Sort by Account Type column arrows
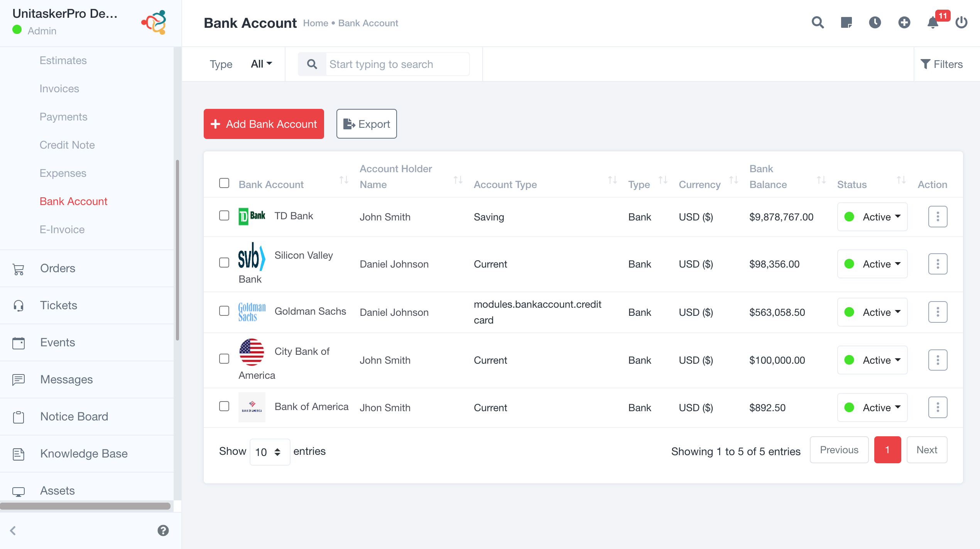The image size is (980, 549). [612, 180]
